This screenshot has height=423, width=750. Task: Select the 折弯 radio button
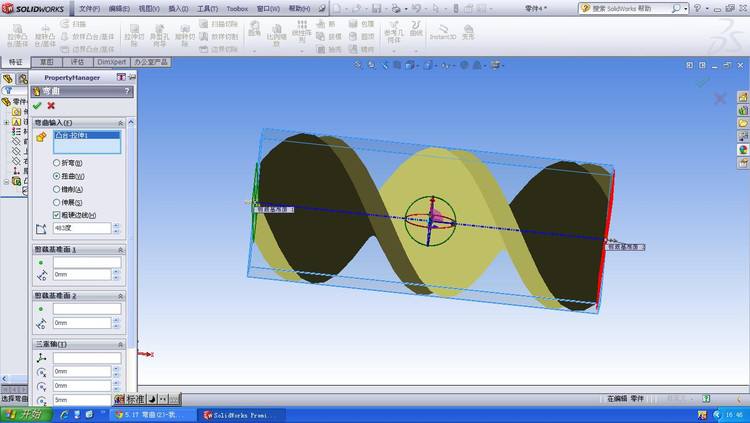(56, 162)
